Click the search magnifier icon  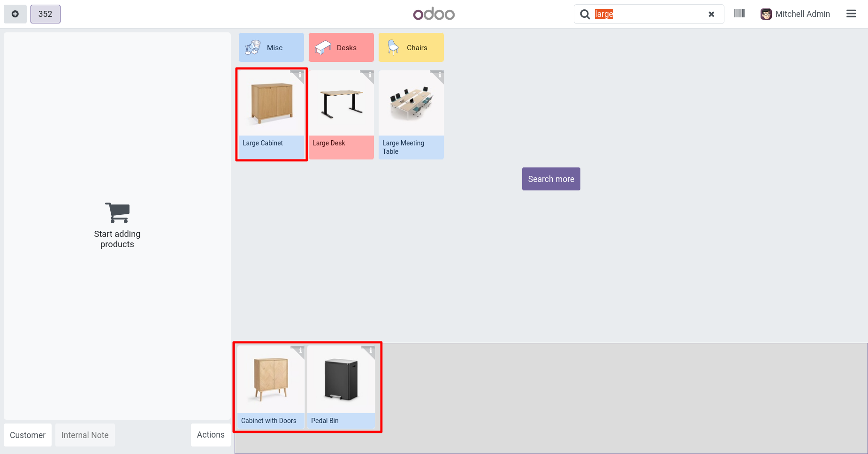pos(585,14)
